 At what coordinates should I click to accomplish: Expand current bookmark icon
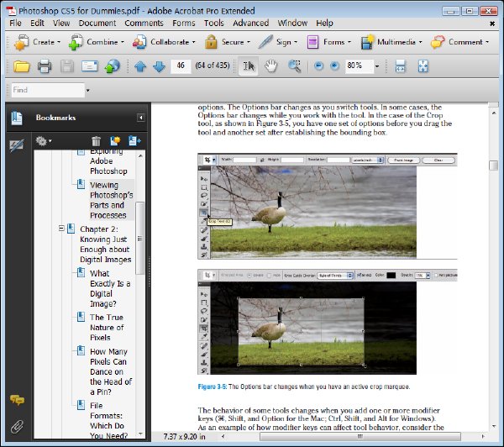pos(134,141)
